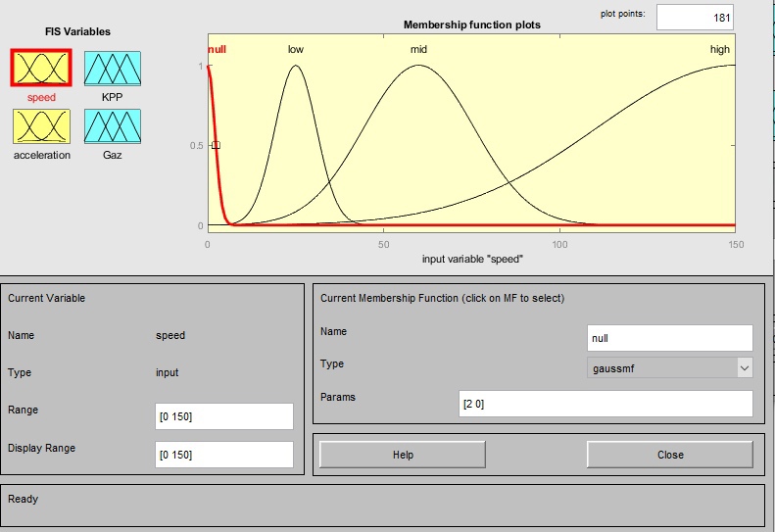Edit the plot points field
The height and width of the screenshot is (532, 775).
695,18
